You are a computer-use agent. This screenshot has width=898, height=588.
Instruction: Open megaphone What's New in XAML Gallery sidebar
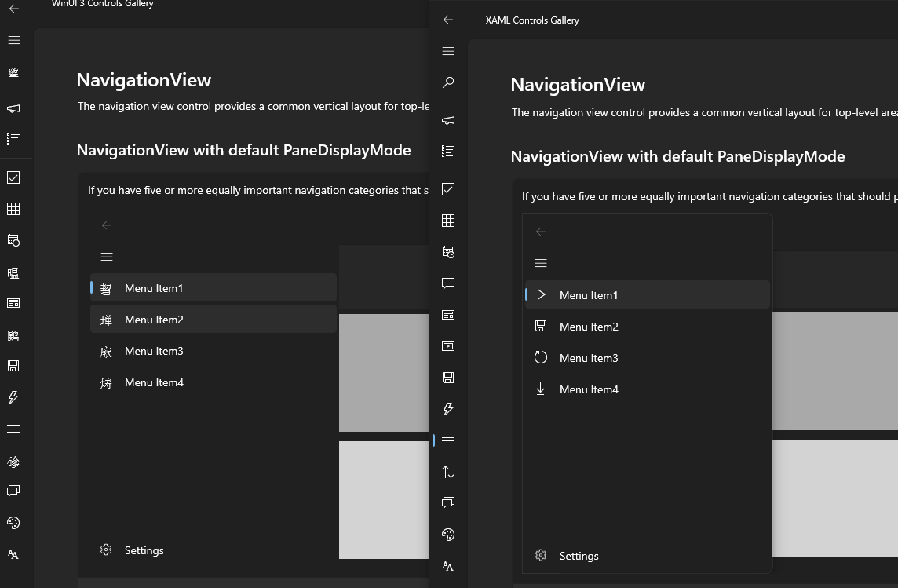(x=448, y=120)
